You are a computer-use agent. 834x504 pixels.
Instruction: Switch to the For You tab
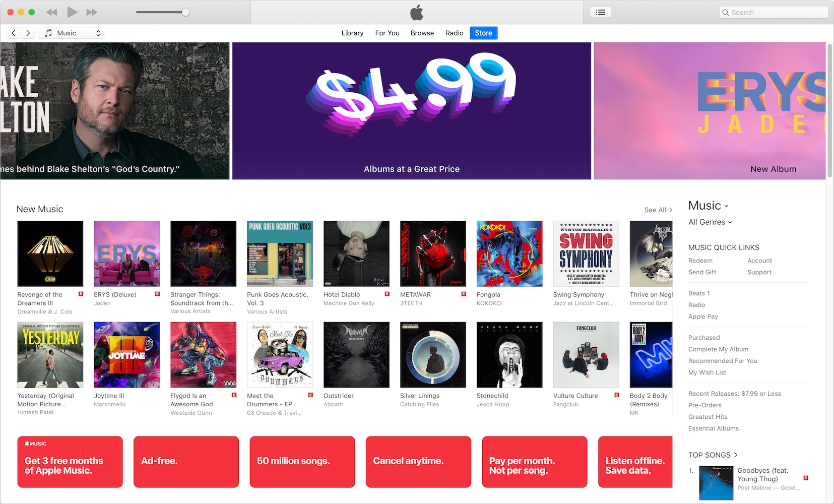click(x=387, y=33)
